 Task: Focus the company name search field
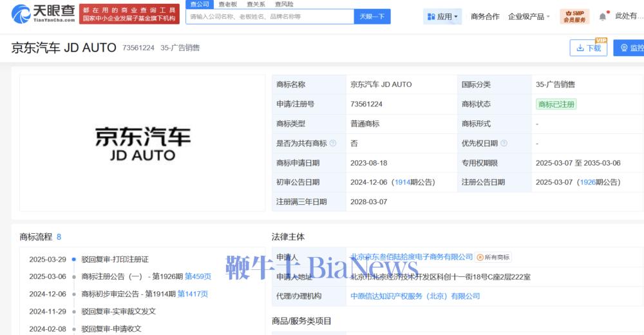tap(270, 16)
